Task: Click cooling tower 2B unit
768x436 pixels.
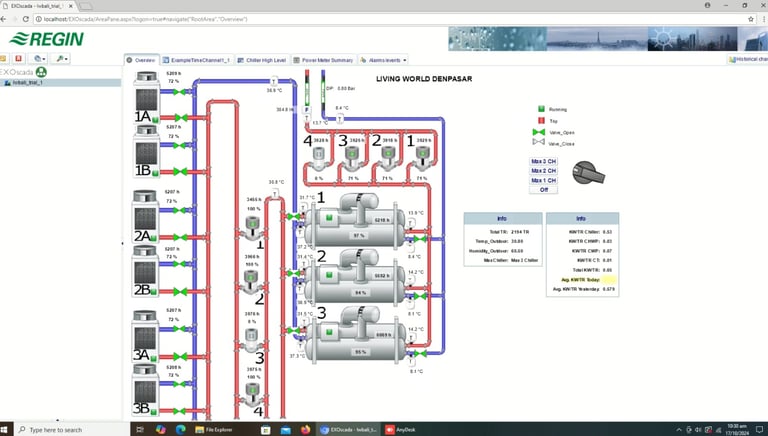Action: coord(145,271)
